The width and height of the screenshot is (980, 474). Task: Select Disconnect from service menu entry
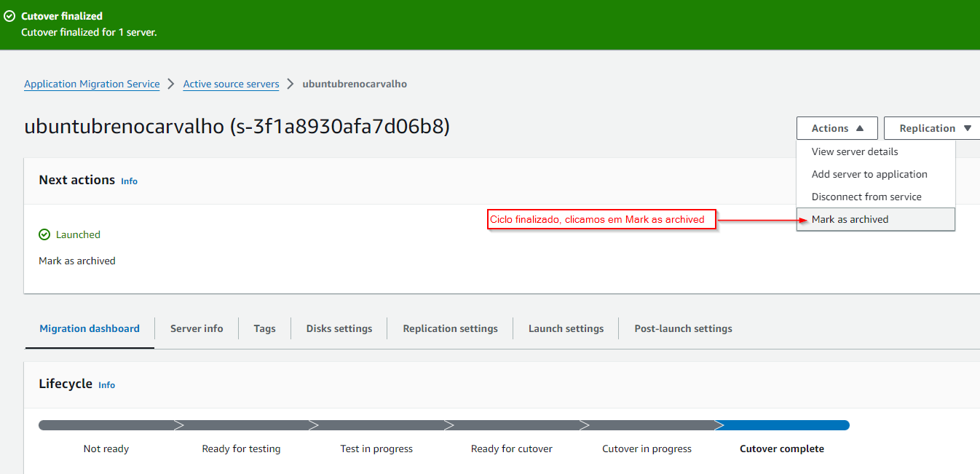pyautogui.click(x=866, y=197)
